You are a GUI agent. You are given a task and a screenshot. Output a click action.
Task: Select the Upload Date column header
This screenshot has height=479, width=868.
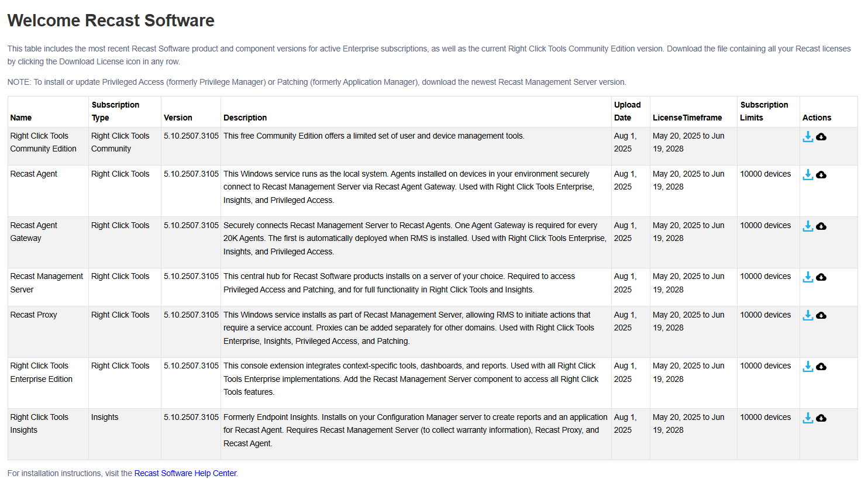[627, 111]
